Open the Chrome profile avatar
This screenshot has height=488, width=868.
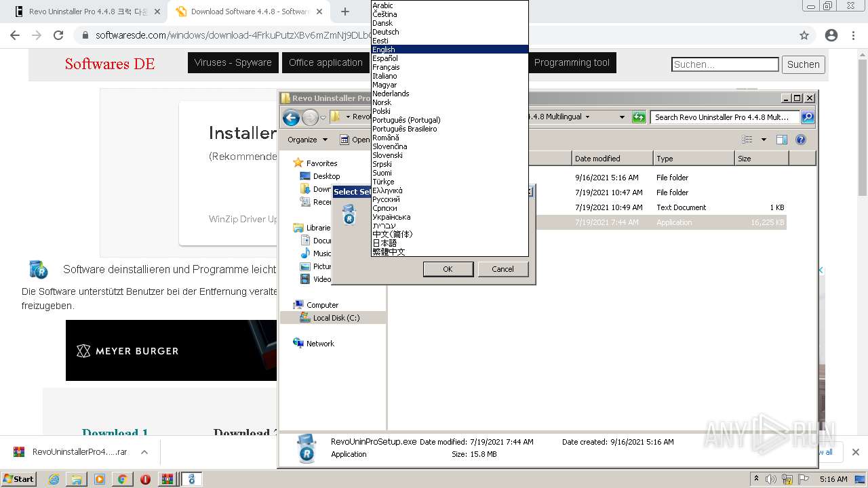point(831,35)
